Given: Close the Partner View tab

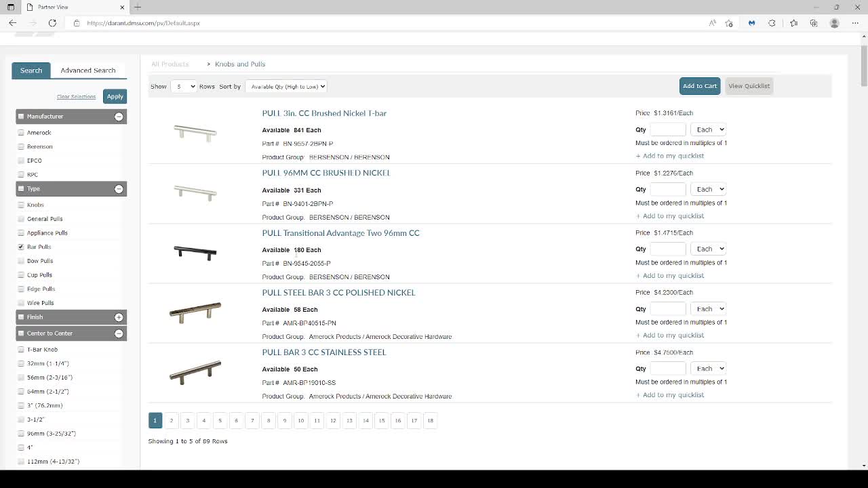Looking at the screenshot, I should 123,7.
